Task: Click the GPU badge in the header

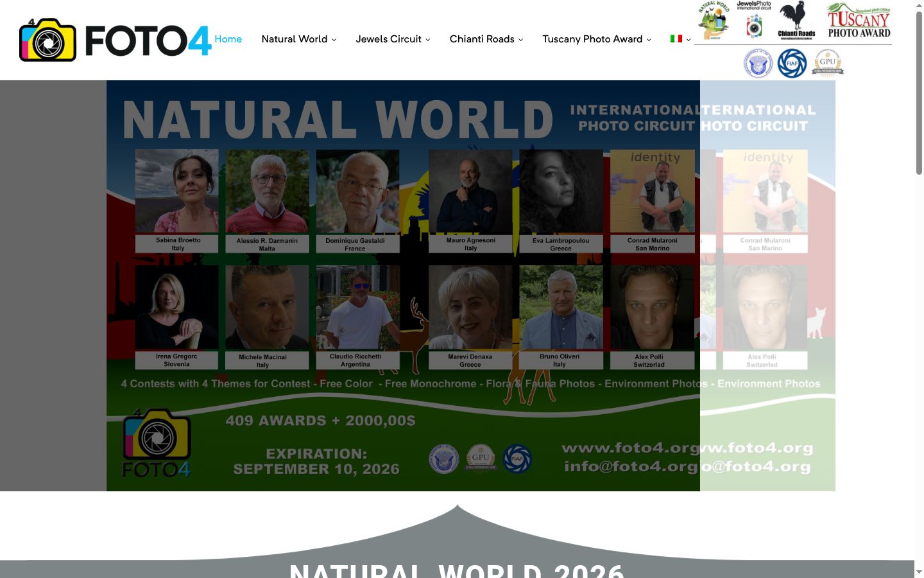Action: click(x=828, y=64)
